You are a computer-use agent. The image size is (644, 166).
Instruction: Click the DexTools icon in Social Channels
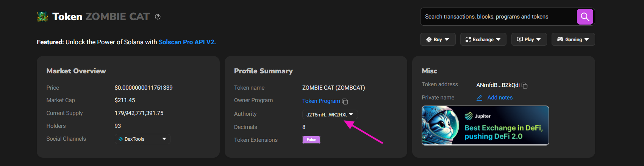pos(120,139)
